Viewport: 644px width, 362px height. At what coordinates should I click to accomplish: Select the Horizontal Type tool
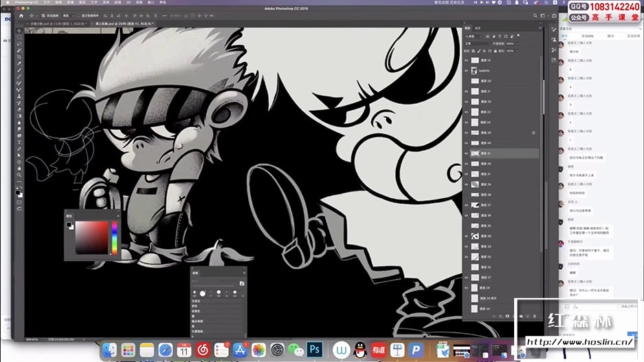[19, 142]
